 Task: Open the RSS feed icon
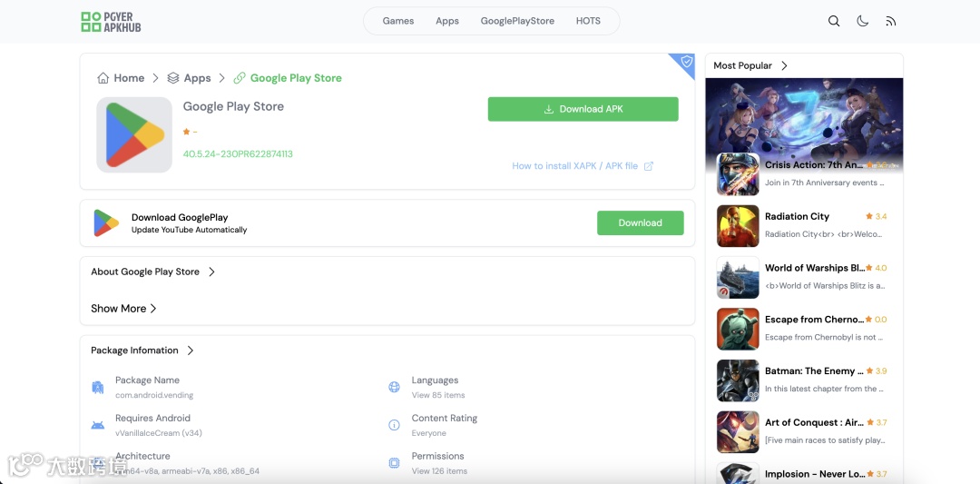coord(891,21)
